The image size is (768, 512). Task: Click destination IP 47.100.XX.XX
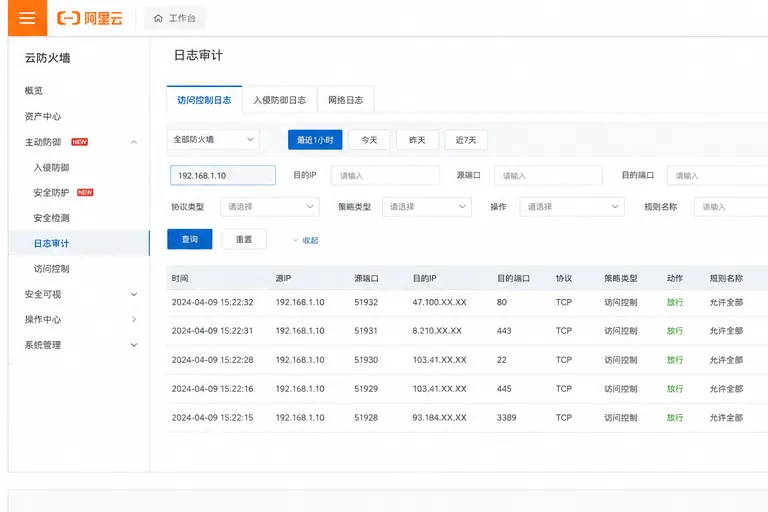pos(439,302)
